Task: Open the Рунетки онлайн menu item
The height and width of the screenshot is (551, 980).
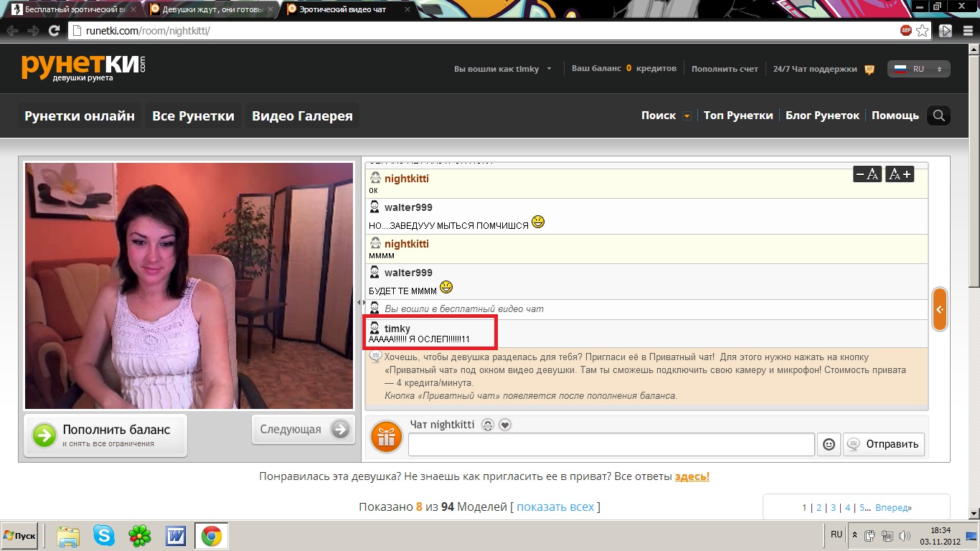Action: pos(80,116)
